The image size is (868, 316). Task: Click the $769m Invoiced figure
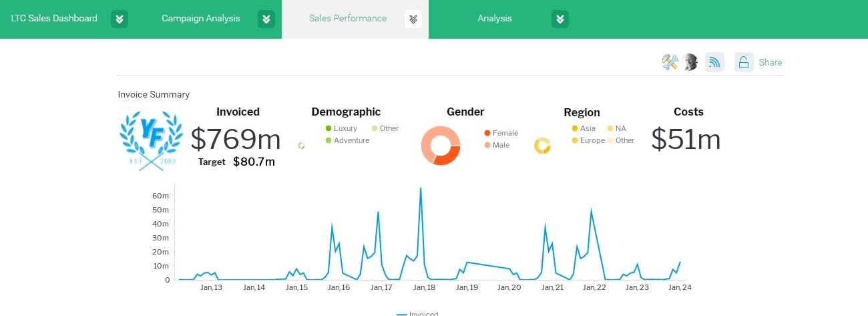click(x=236, y=139)
